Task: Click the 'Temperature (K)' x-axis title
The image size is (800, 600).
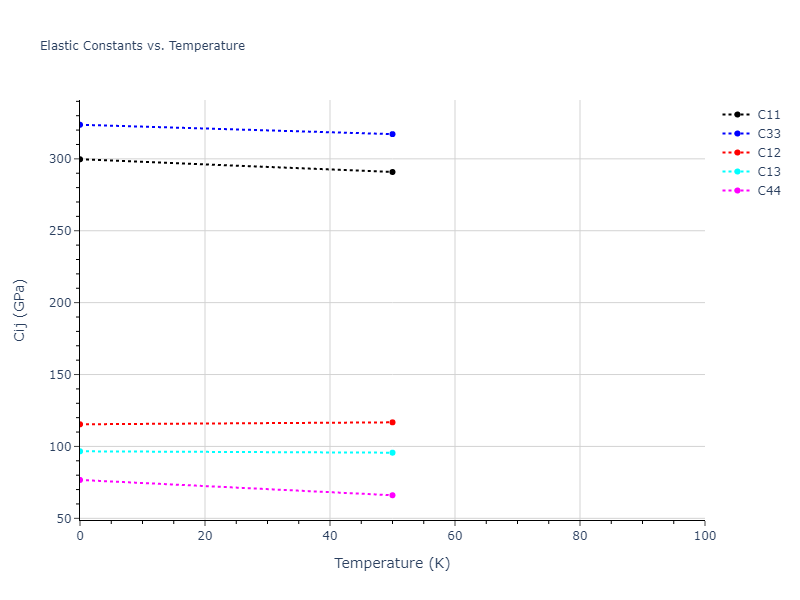Action: (x=392, y=564)
